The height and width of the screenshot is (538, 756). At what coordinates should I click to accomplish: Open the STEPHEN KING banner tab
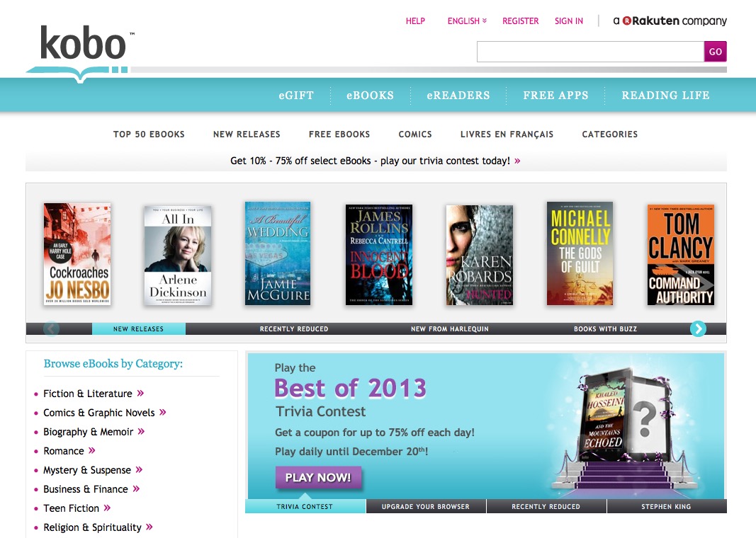coord(667,506)
